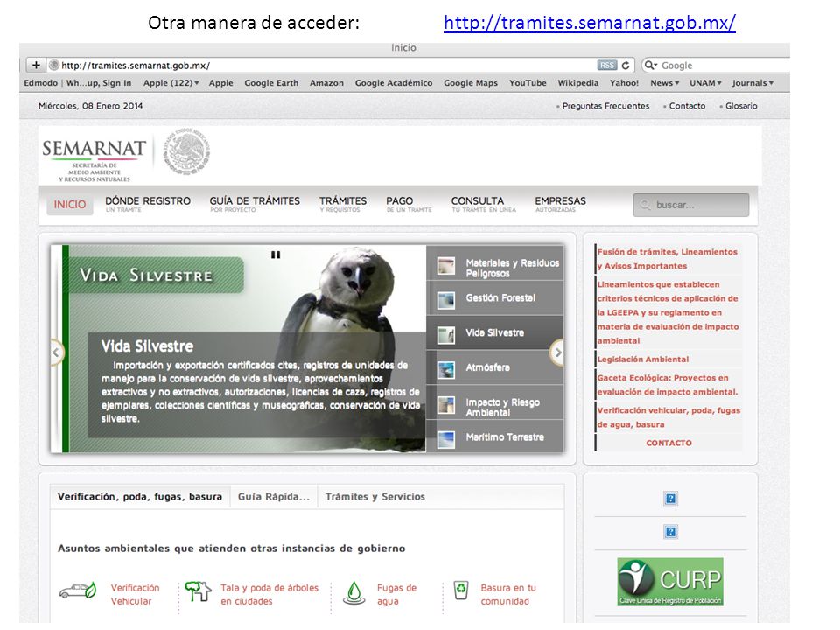
Task: Open the EMPRESAS autorizadas menu
Action: pos(560,204)
